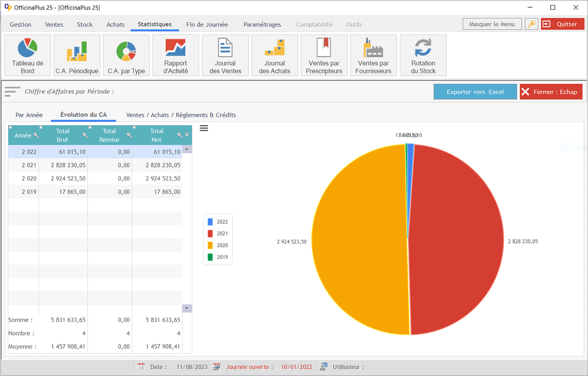Expand the table column options chevron
This screenshot has height=376, width=588.
187,135
